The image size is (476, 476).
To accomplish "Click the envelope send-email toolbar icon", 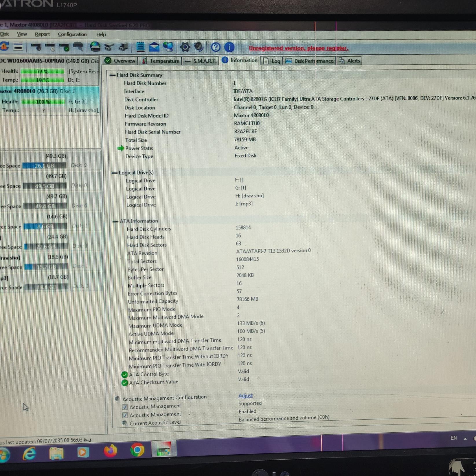I will [154, 47].
